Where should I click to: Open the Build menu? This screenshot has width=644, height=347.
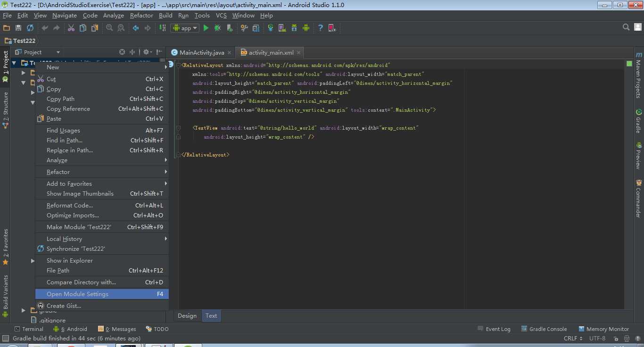click(165, 16)
